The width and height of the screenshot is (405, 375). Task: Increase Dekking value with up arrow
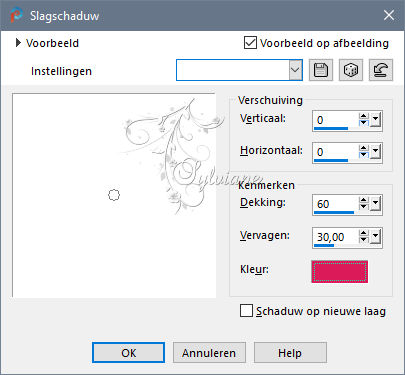(x=363, y=200)
